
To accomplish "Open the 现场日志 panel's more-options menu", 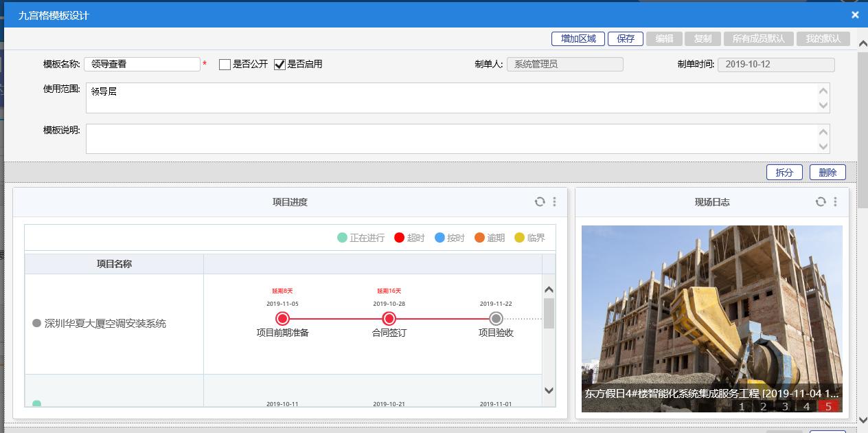I will tap(835, 202).
